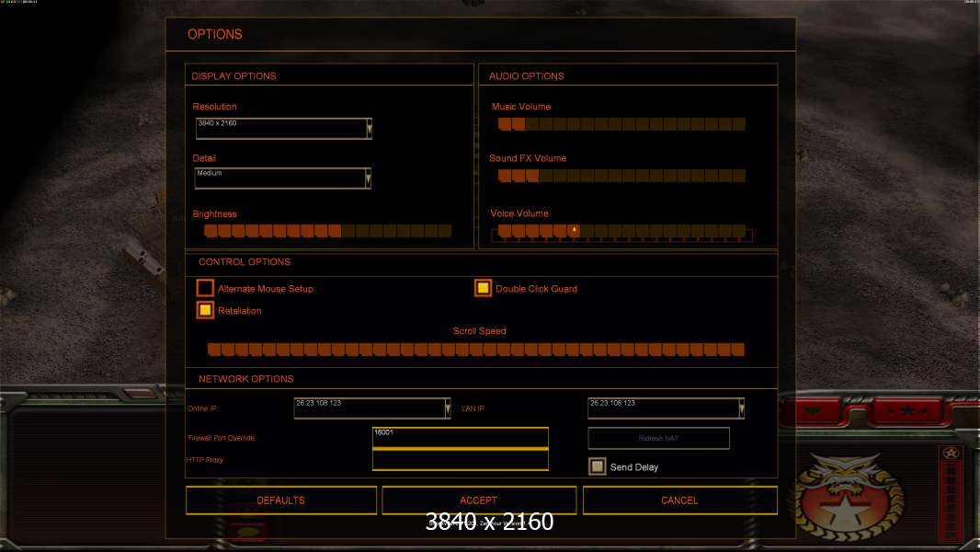Adjust the Scroll Speed slider

[475, 350]
